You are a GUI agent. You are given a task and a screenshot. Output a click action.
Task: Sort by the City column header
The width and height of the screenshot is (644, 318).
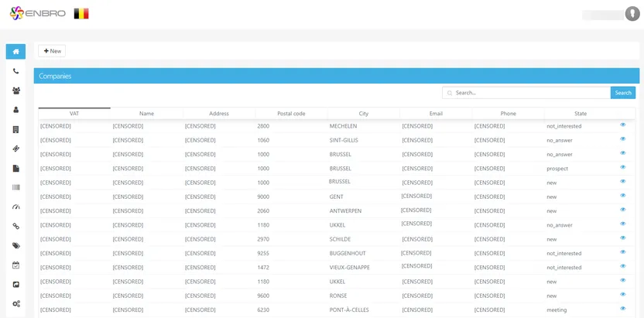[364, 114]
